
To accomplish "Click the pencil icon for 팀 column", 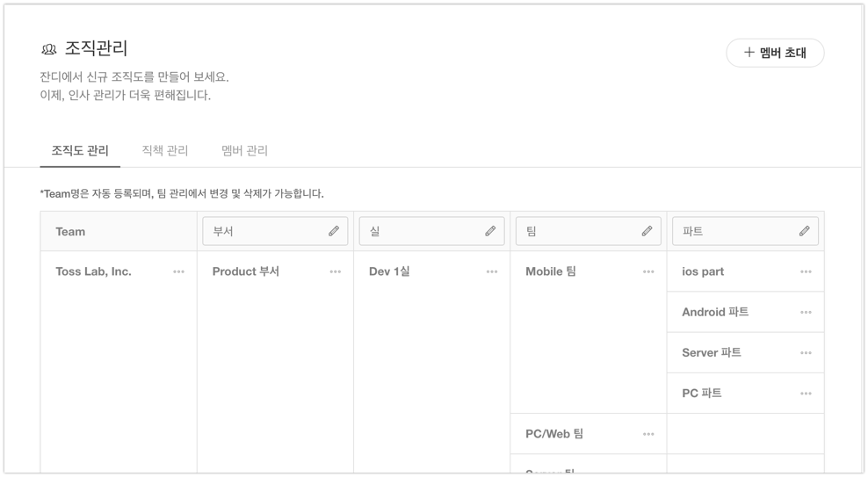I will [x=647, y=231].
